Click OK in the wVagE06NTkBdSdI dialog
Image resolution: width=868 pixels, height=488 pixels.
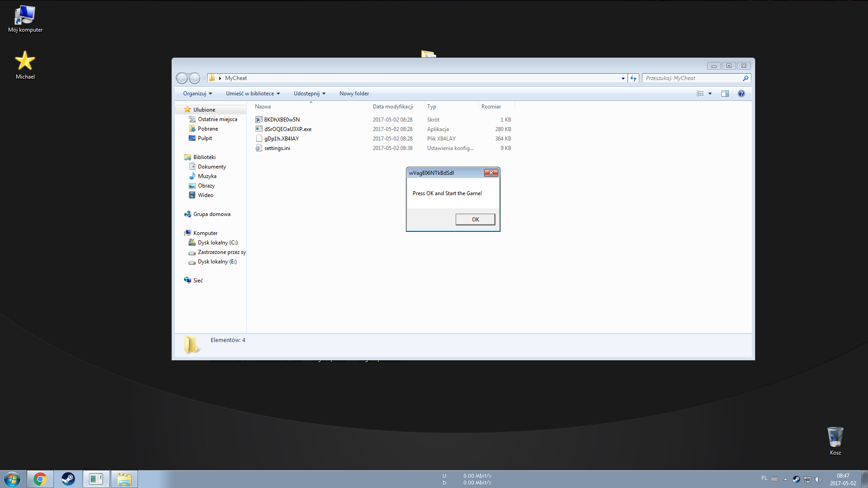[x=475, y=220]
